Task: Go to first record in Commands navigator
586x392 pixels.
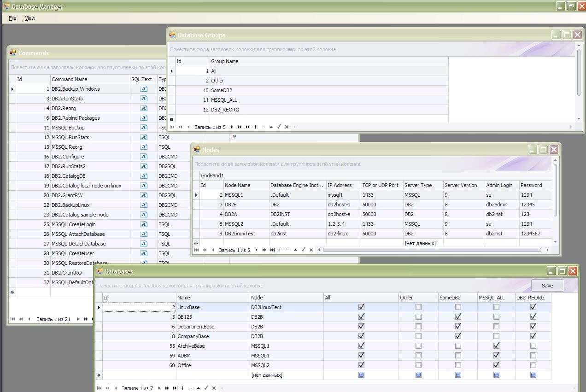Action: (12, 319)
